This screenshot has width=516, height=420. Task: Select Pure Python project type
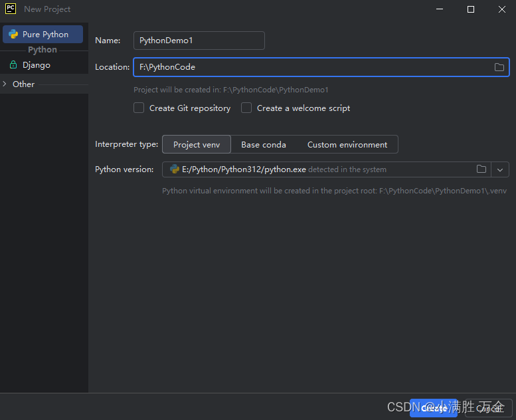click(x=43, y=35)
